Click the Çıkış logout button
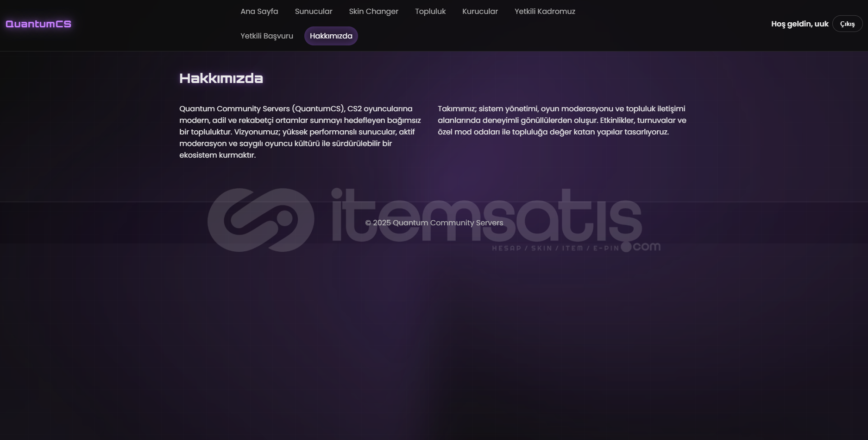 point(847,24)
